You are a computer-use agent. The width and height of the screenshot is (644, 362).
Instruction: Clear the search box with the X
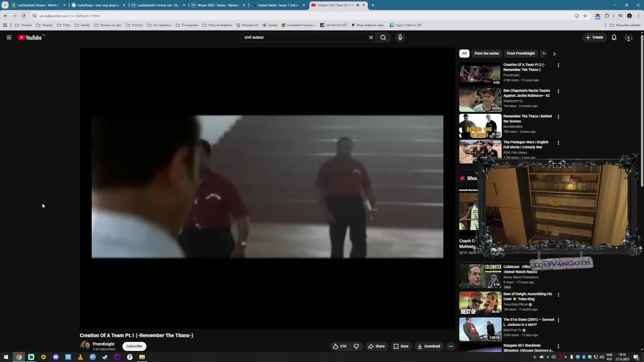tap(371, 37)
